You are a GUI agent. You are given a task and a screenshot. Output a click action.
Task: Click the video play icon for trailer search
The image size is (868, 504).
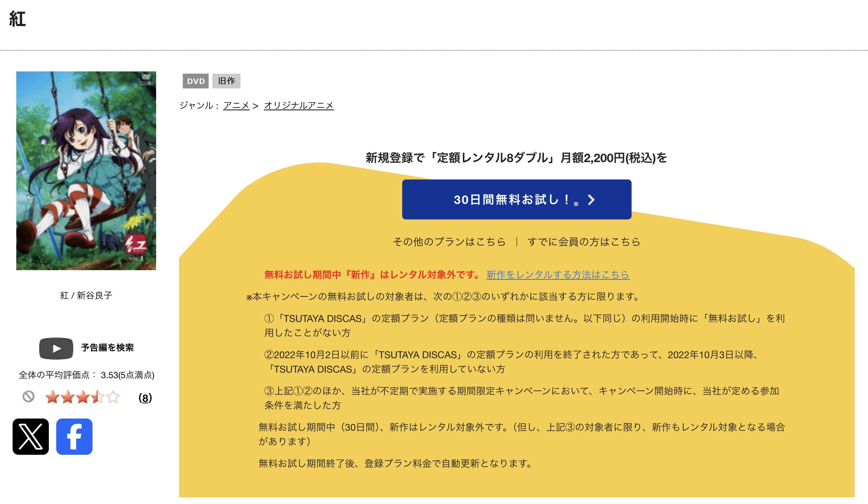[56, 348]
